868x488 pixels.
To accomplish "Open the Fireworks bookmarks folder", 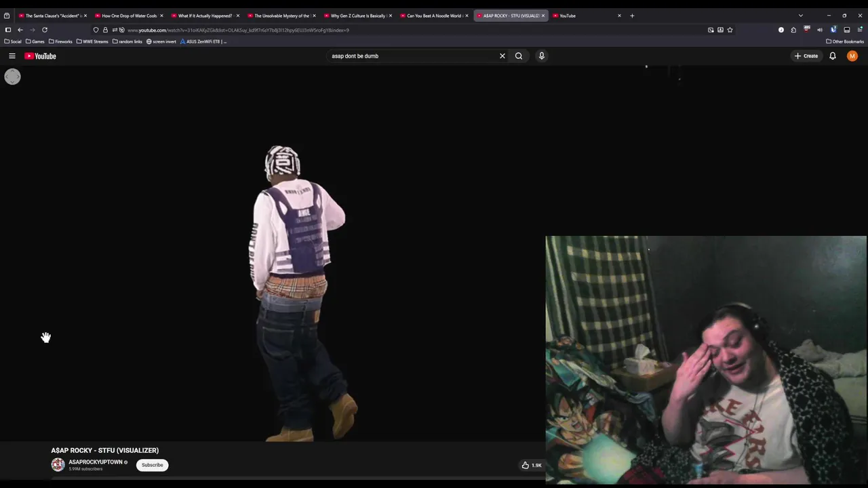I will [60, 41].
